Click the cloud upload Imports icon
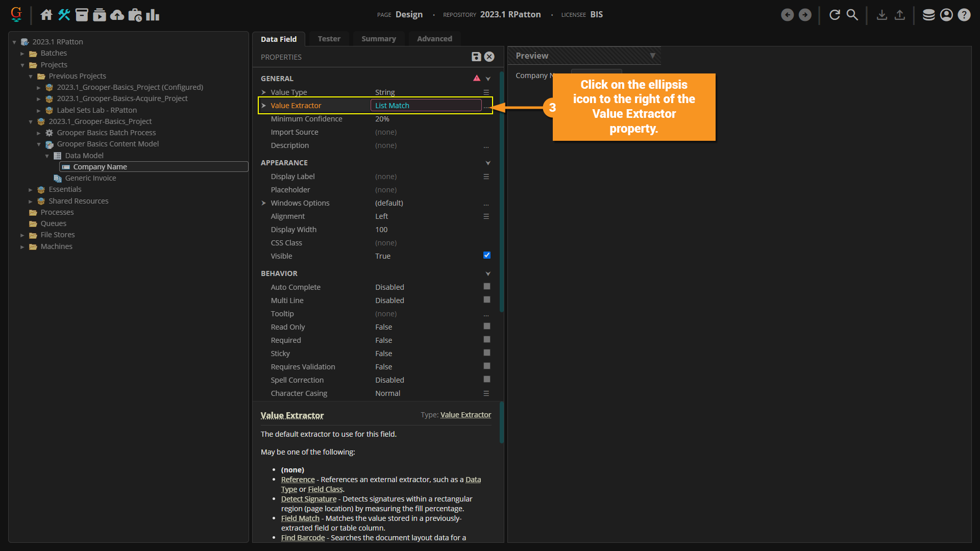This screenshot has height=551, width=980. (117, 15)
